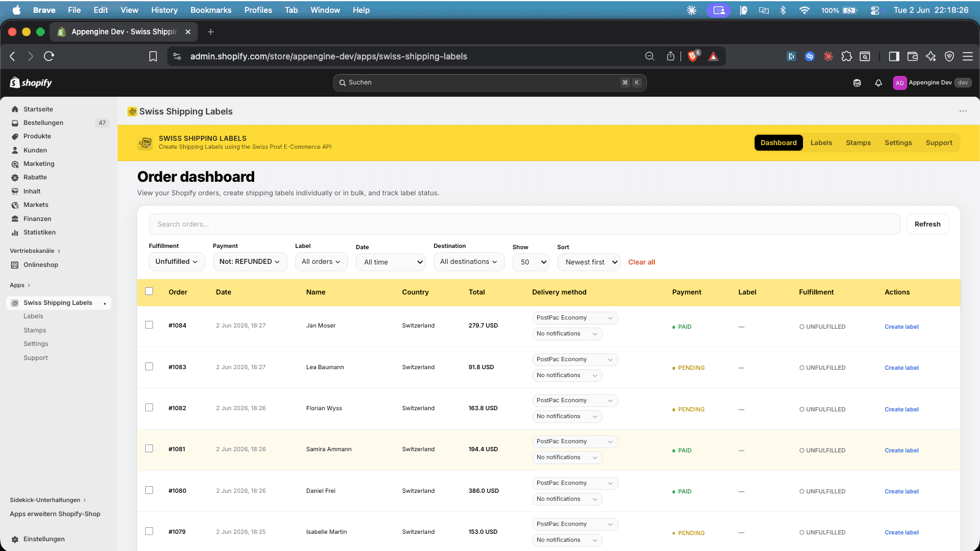Open the Label All orders dropdown
The image size is (980, 551).
point(322,261)
